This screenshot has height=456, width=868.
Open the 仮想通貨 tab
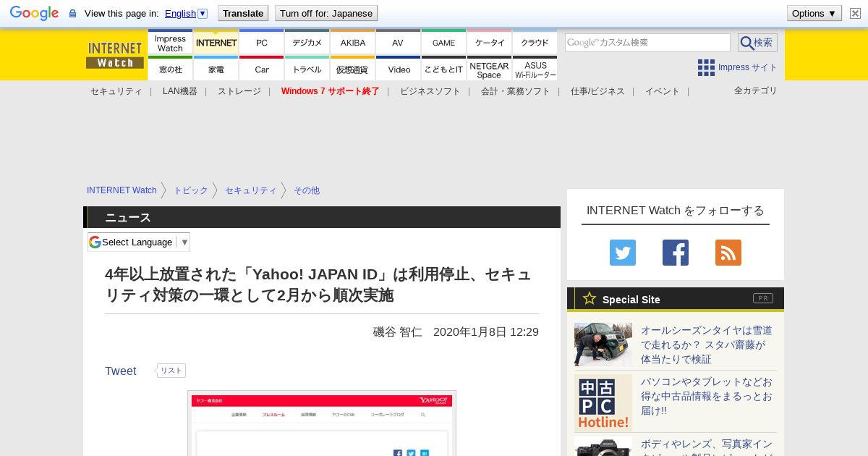[x=353, y=69]
